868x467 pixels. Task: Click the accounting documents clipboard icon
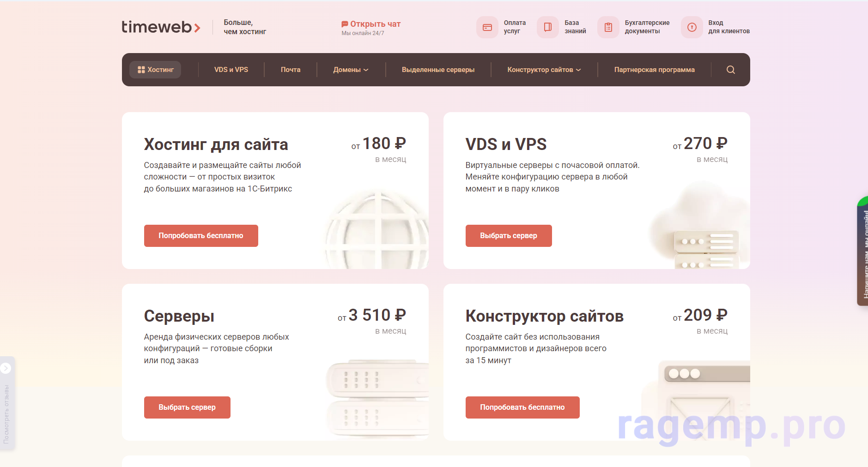(x=608, y=27)
